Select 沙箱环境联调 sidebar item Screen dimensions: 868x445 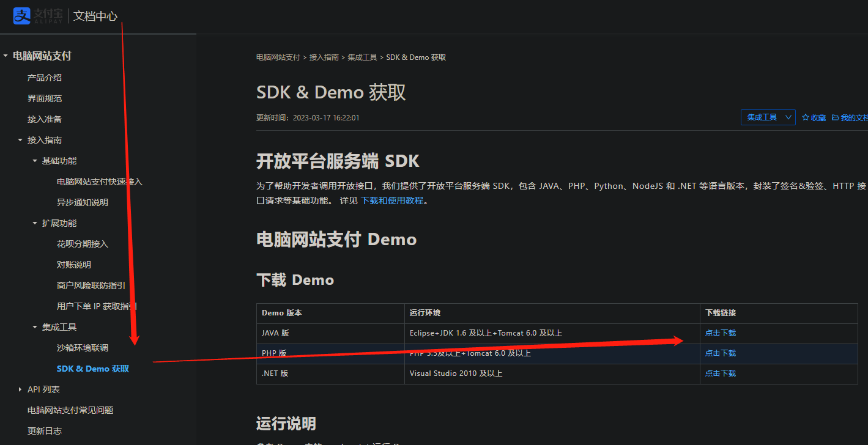(x=83, y=348)
